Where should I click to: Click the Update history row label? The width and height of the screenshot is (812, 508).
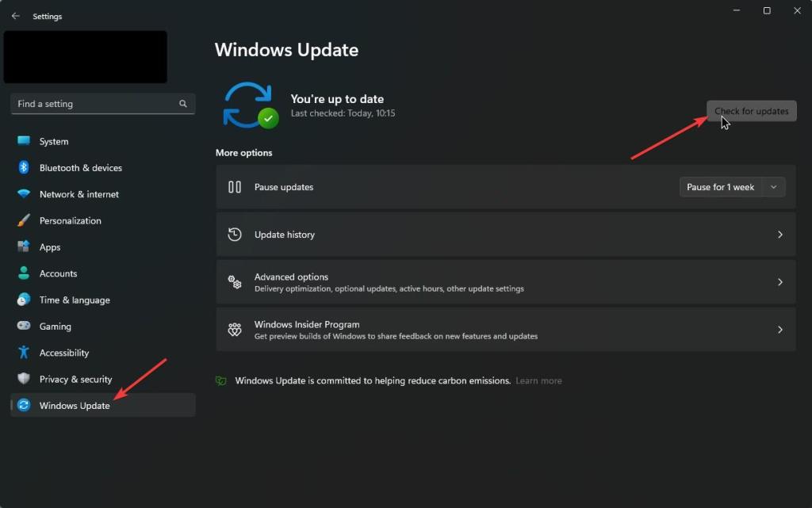(x=285, y=235)
